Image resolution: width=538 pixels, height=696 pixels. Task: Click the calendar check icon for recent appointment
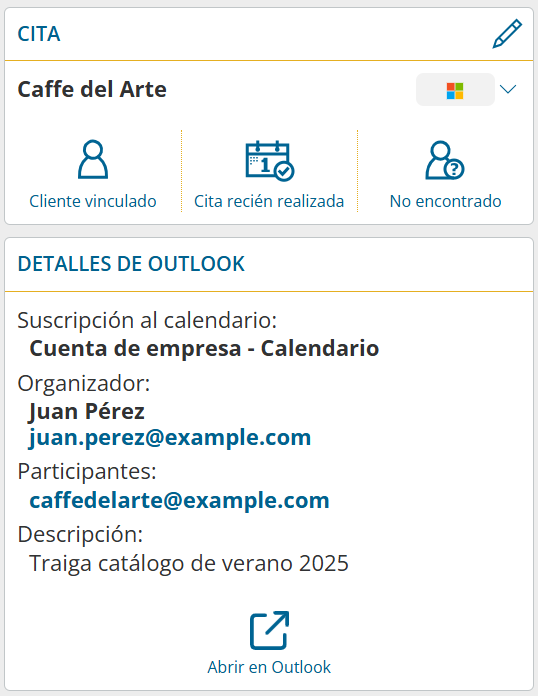point(269,160)
